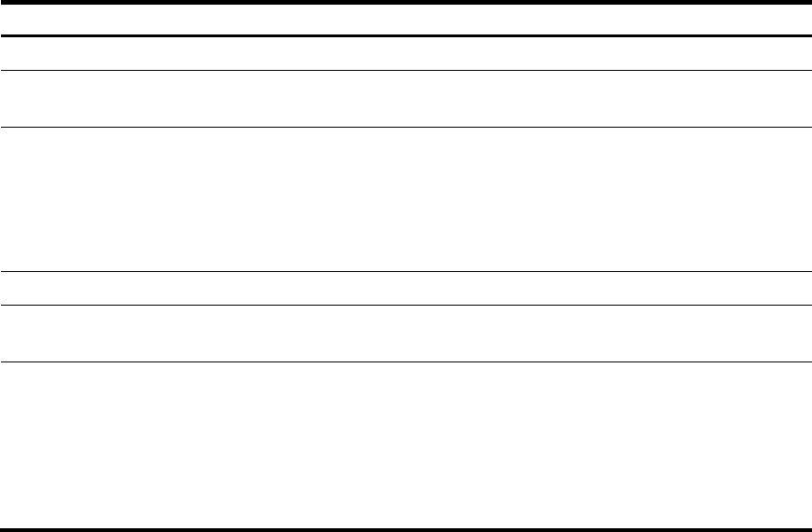Screen dimensions: 812x532
Task: Click the left end of the top thick border
Action: coord(4,2)
